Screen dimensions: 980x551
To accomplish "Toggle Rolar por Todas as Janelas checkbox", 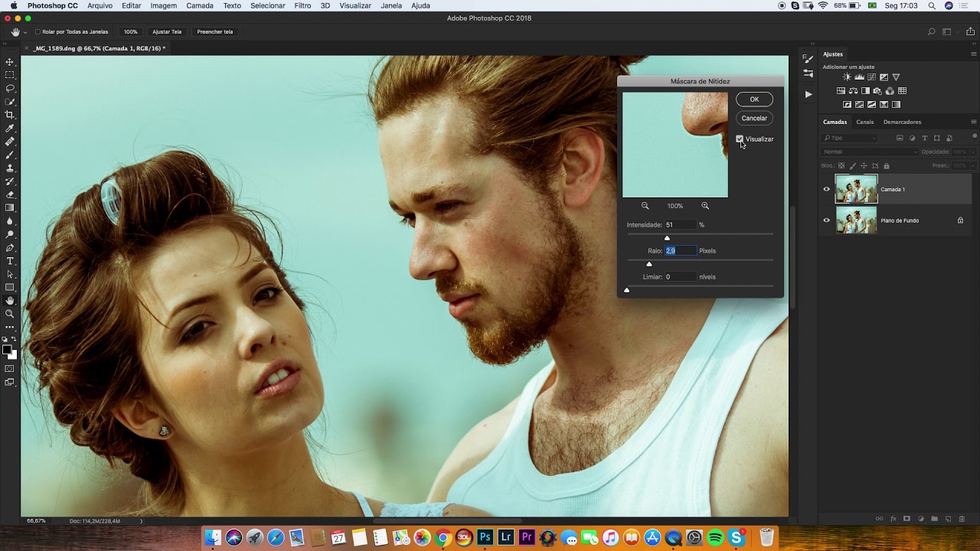I will [x=38, y=32].
